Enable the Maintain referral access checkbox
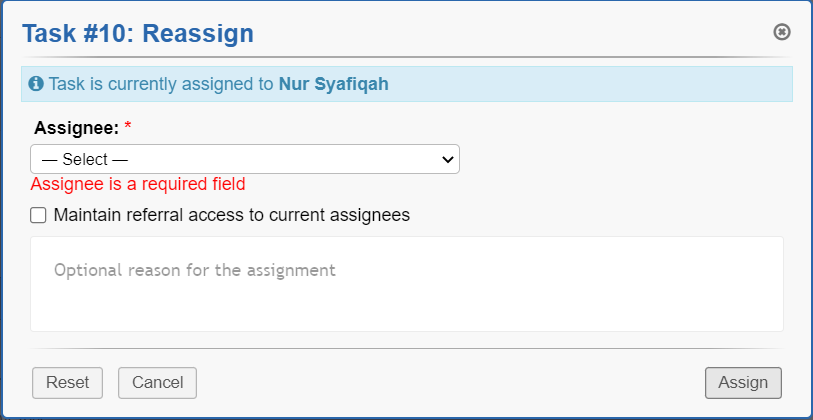Viewport: 813px width, 420px height. (x=39, y=215)
